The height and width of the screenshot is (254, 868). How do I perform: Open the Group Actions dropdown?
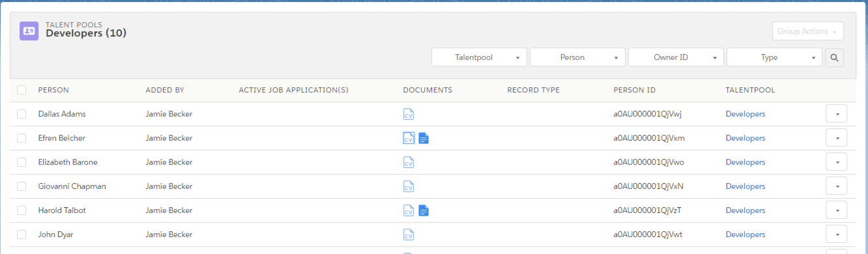(807, 31)
